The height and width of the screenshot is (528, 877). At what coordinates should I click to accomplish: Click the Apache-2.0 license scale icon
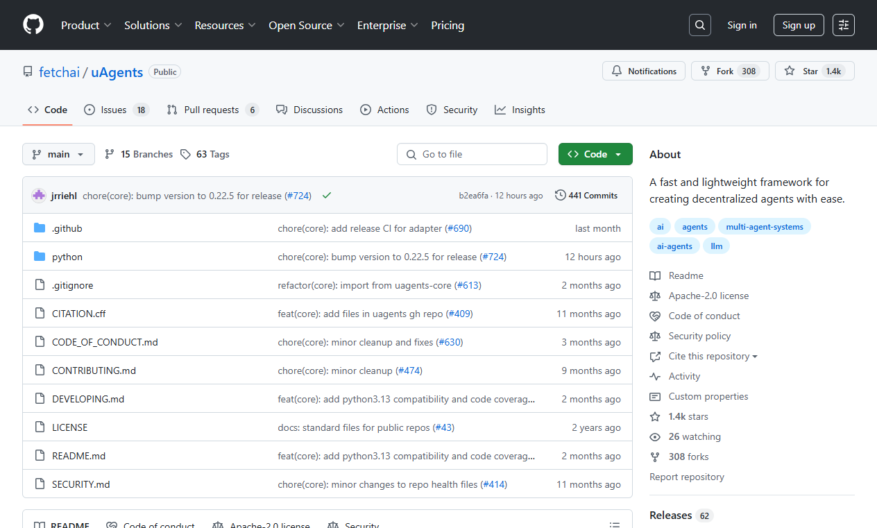[655, 295]
